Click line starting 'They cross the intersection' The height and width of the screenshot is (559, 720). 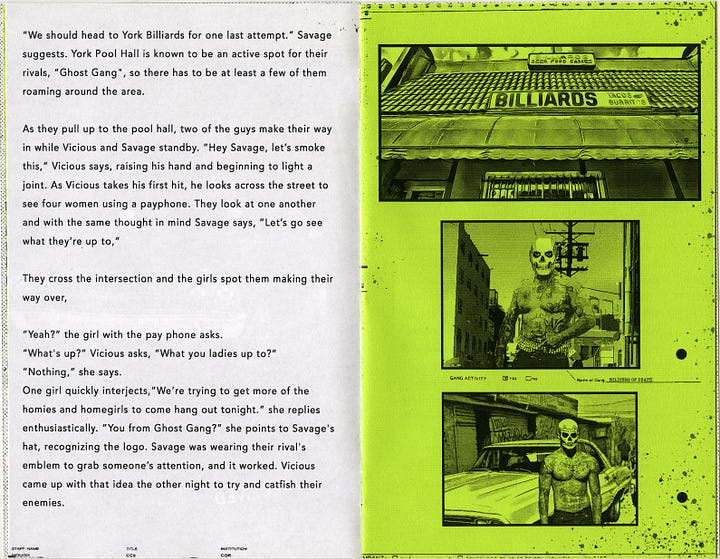coord(178,279)
